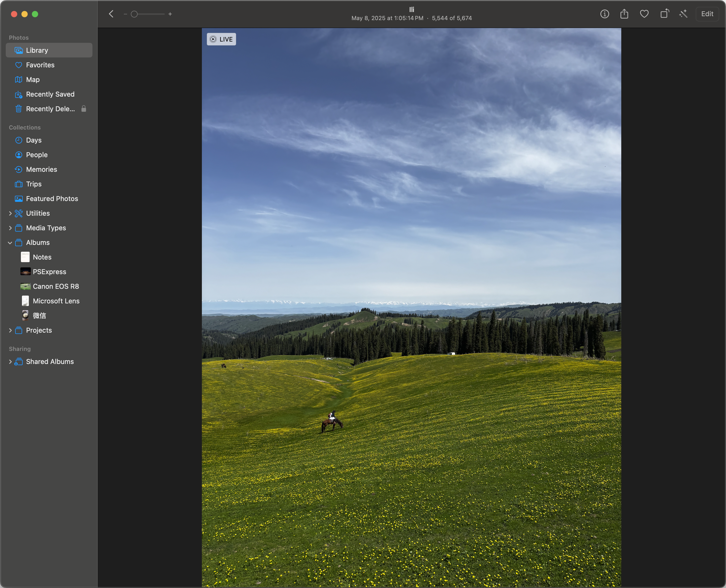The width and height of the screenshot is (726, 588).
Task: Click the zoom out minus icon
Action: 125,14
